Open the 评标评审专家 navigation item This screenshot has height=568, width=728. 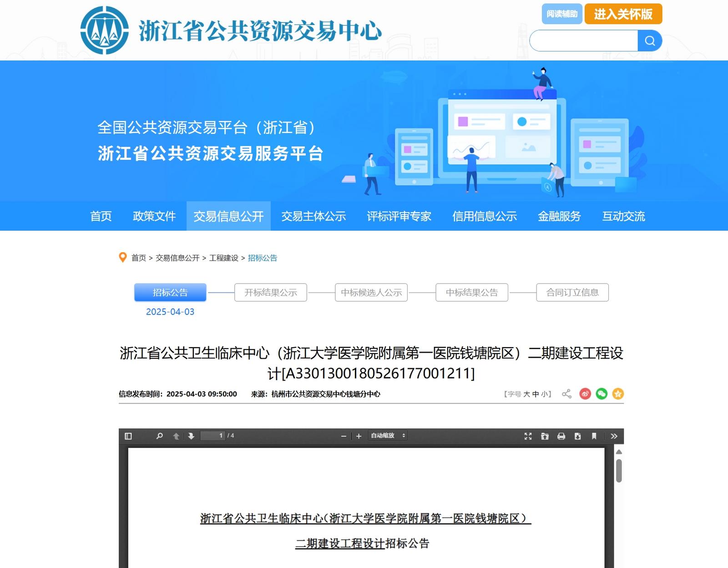coord(399,216)
